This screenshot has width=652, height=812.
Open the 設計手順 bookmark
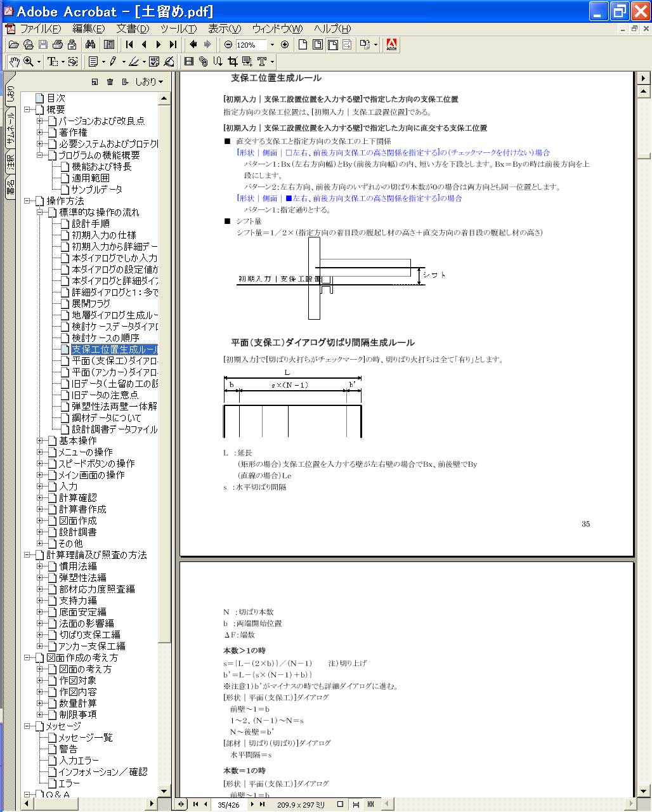click(91, 224)
